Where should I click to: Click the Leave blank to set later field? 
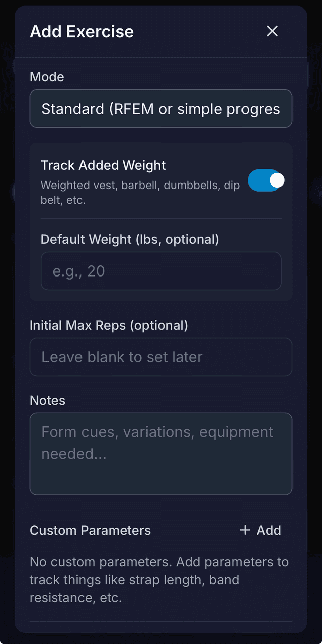(x=161, y=357)
